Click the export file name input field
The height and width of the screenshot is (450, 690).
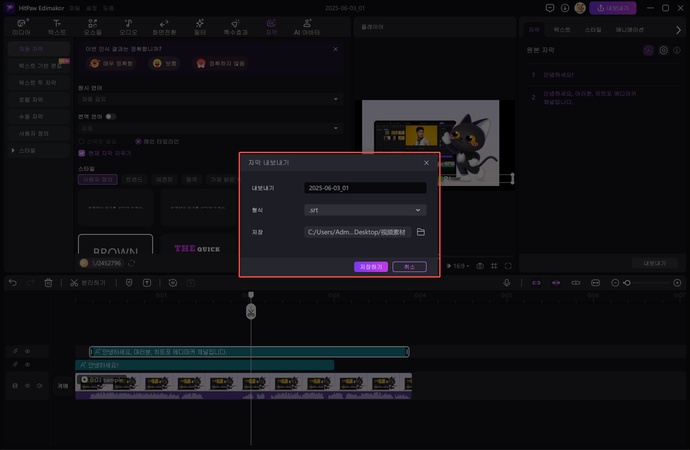click(364, 188)
